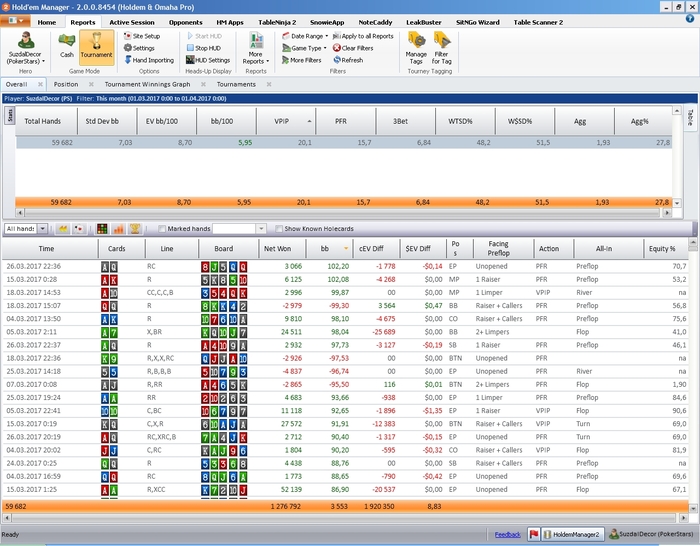Click HoldemManager2 status bar button
Screen dimensions: 700x546
[x=572, y=534]
